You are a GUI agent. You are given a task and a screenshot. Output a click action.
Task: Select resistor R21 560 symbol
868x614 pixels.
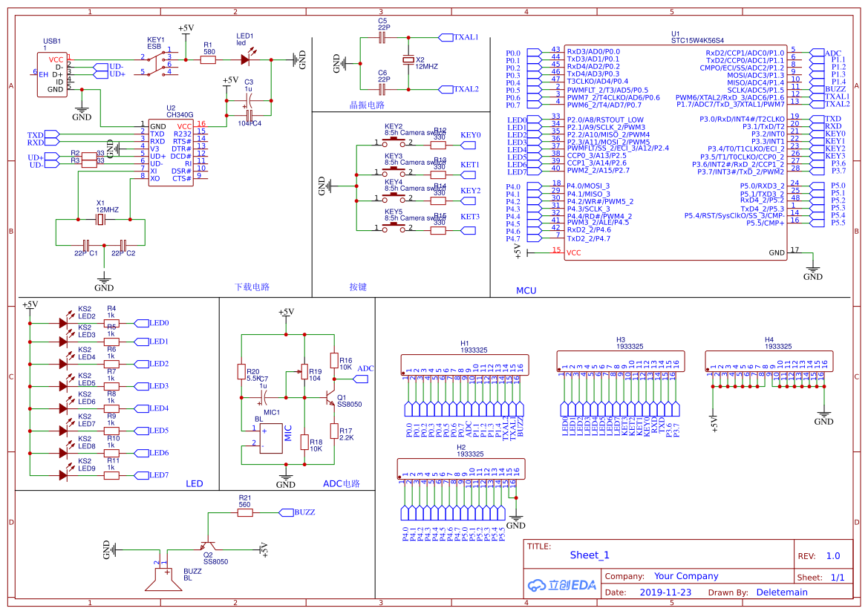245,511
